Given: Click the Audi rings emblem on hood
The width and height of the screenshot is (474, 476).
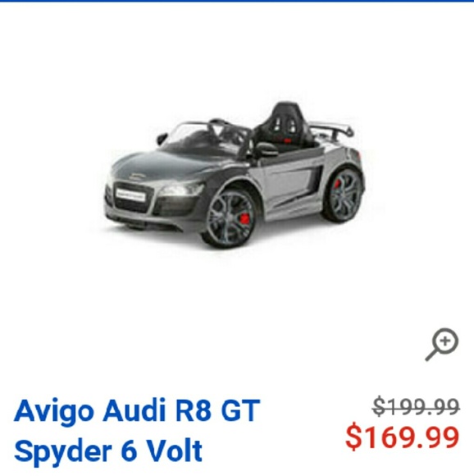Looking at the screenshot, I should (x=138, y=176).
